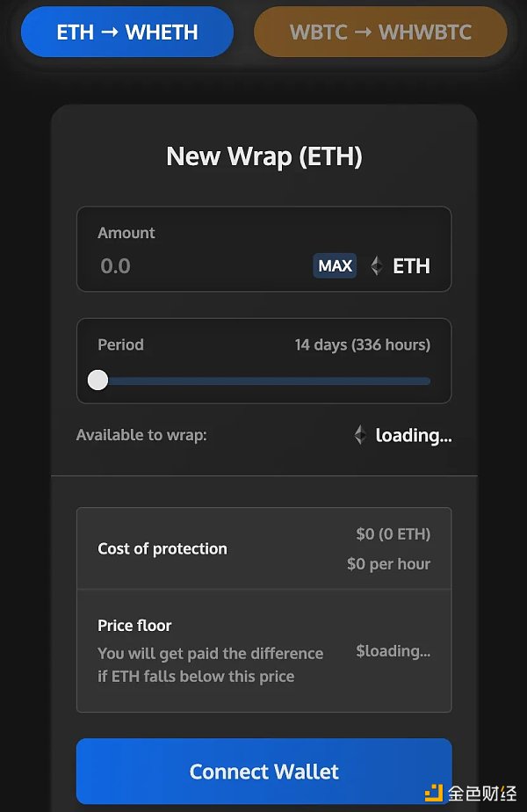Click the Ethereum icon beside the ETH label
527x812 pixels.
click(x=377, y=265)
